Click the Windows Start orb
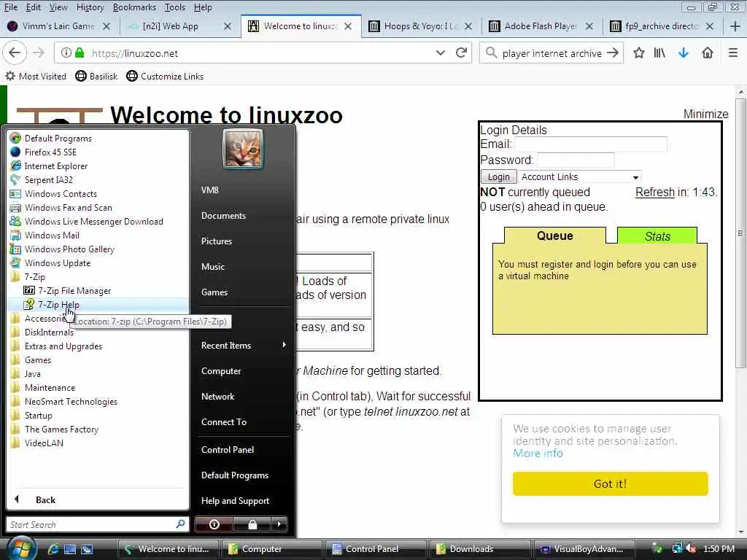 [21, 548]
